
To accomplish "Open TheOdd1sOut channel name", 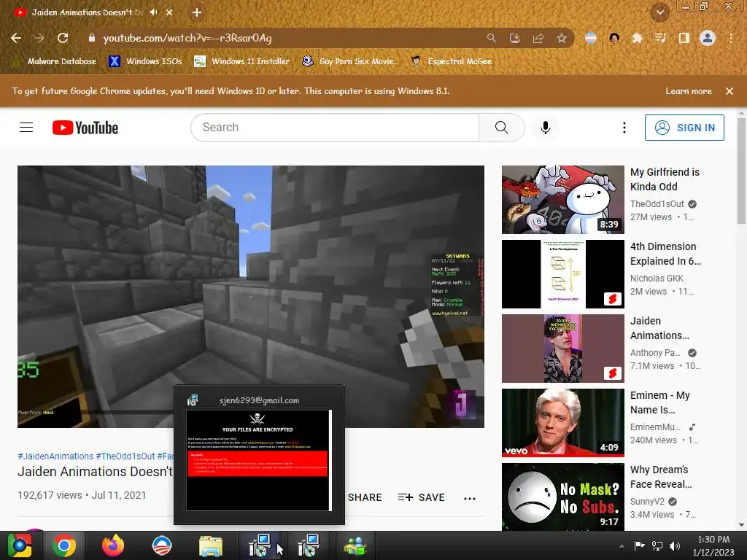I will (657, 204).
